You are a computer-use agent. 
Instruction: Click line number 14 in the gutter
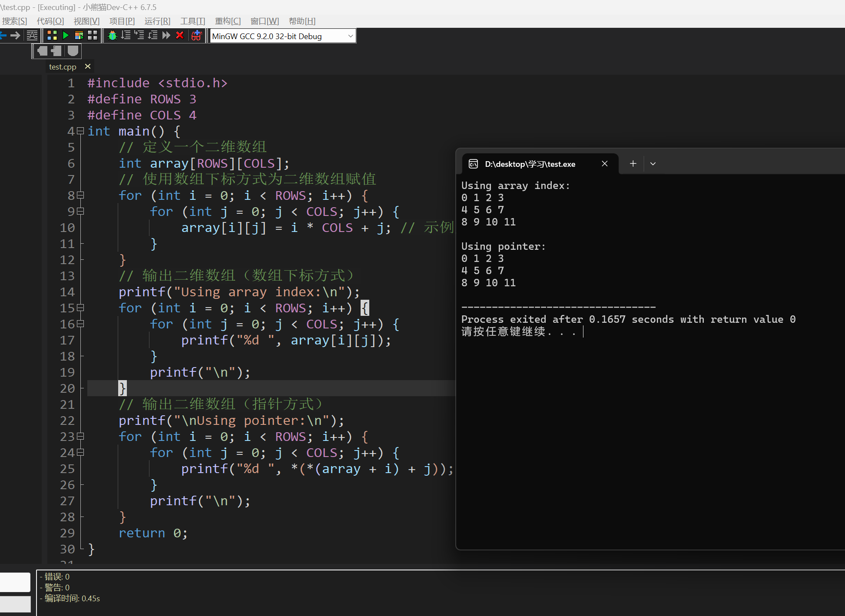tap(67, 292)
